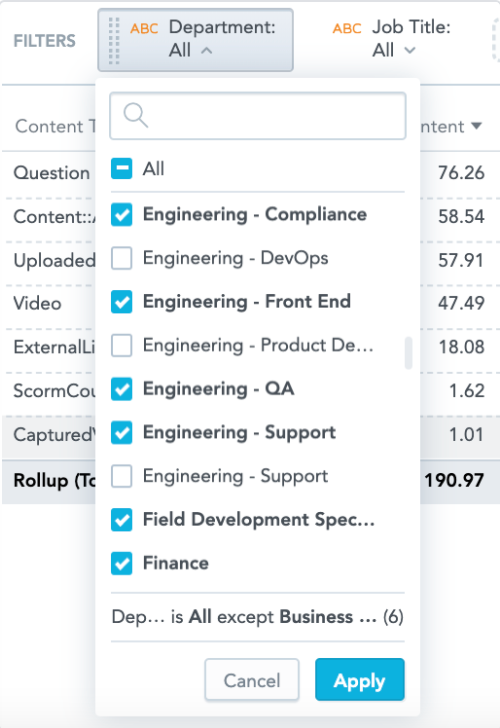Check Engineering - DevOps
The image size is (500, 728).
pyautogui.click(x=122, y=258)
